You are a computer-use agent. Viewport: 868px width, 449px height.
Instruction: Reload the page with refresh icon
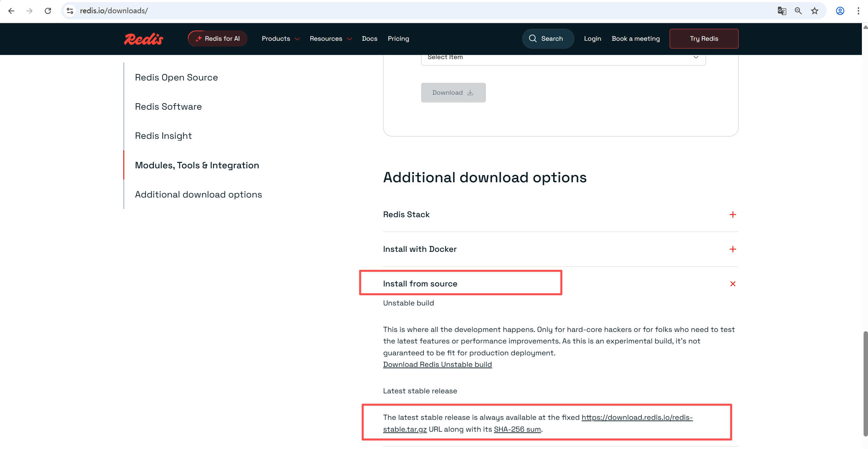48,11
